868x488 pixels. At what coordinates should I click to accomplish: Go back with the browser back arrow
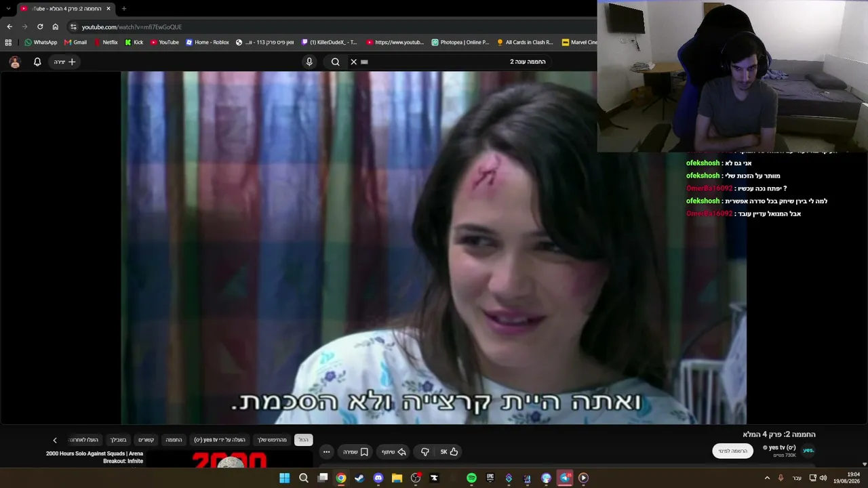pos(9,27)
